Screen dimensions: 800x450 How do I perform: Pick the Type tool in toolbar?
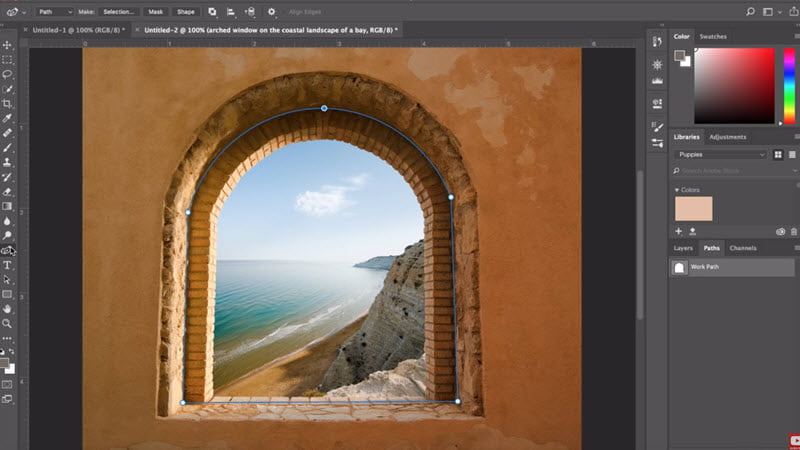pyautogui.click(x=7, y=265)
